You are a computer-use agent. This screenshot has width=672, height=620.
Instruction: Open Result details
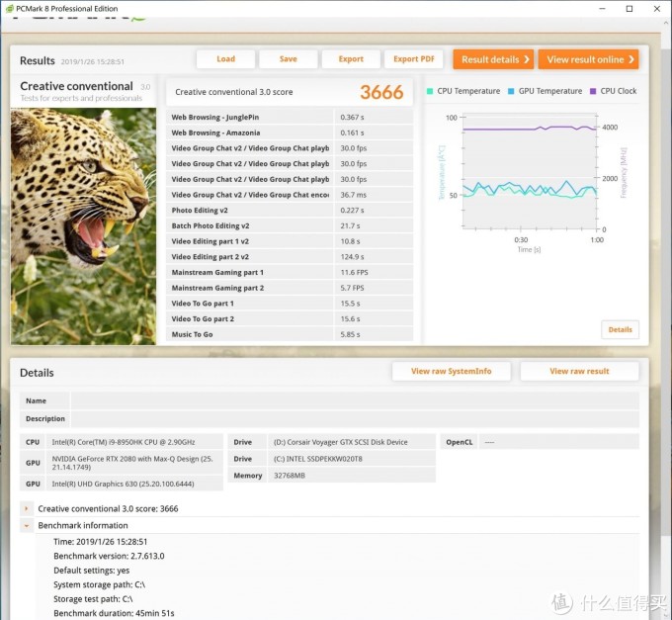pos(493,59)
